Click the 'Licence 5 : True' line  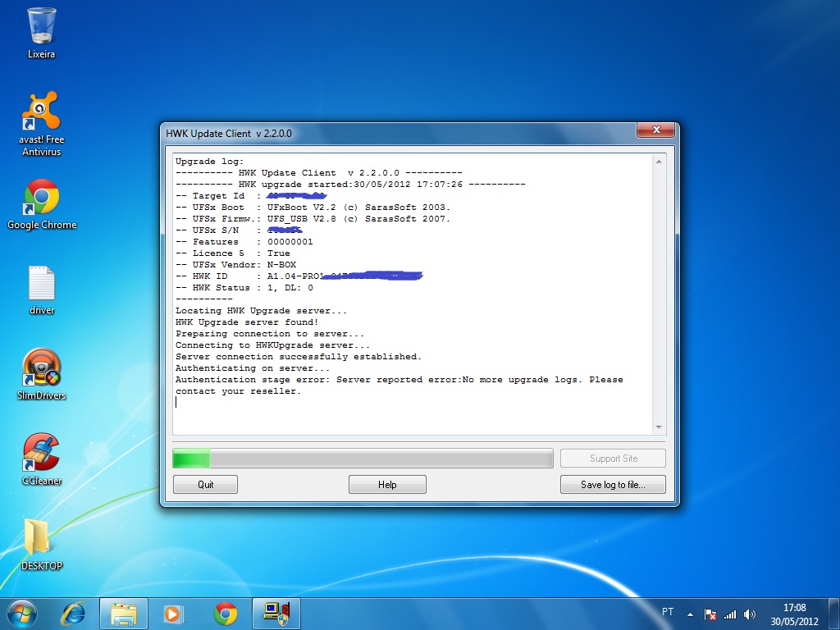tap(233, 253)
